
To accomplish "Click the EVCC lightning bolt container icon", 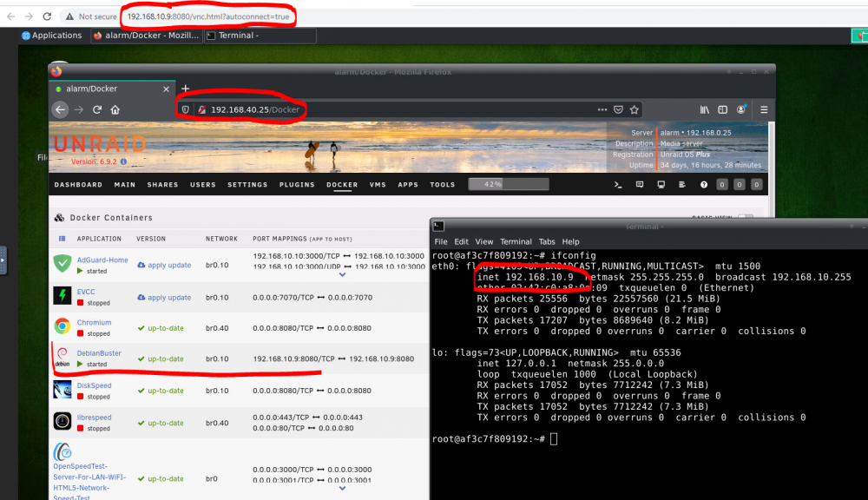I will (x=62, y=295).
